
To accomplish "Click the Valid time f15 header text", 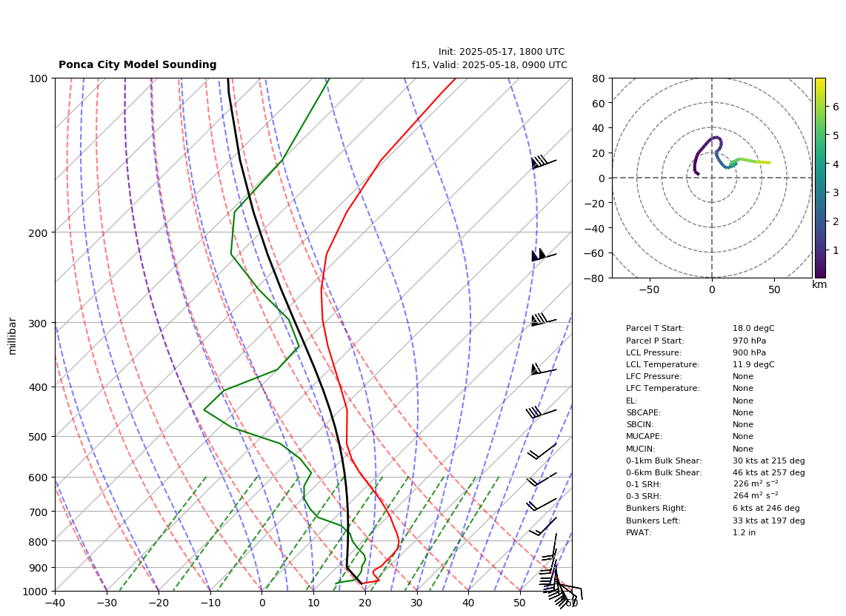I will 490,64.
